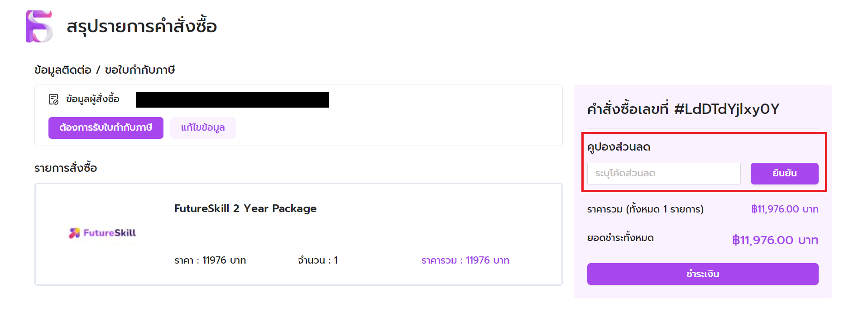
Task: Click the ราคารวม (ทั้งหมด 1 รายการ) subtotal label
Action: (x=645, y=209)
